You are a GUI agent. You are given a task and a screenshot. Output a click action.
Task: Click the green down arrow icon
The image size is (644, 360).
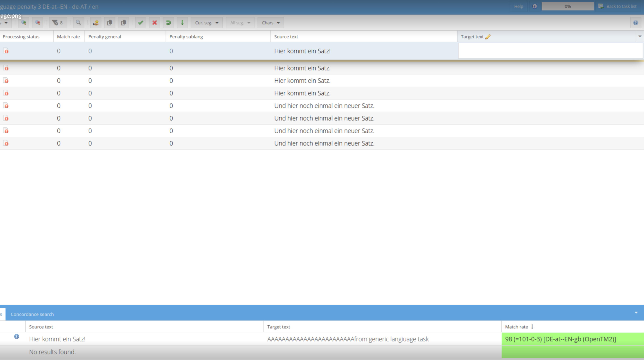coord(182,23)
